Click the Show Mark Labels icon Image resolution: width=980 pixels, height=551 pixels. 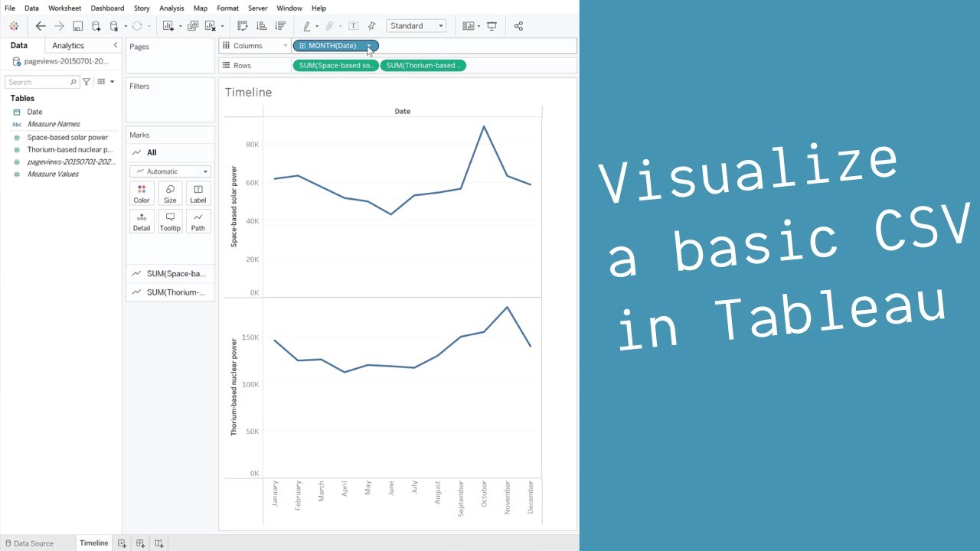[353, 26]
